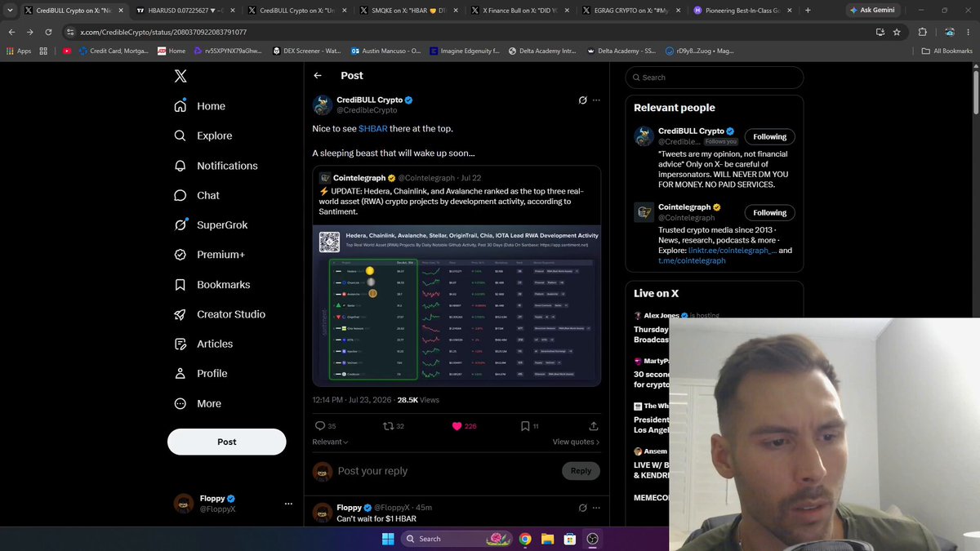This screenshot has width=980, height=551.
Task: Open the Grok icon beside post menu
Action: coord(582,100)
